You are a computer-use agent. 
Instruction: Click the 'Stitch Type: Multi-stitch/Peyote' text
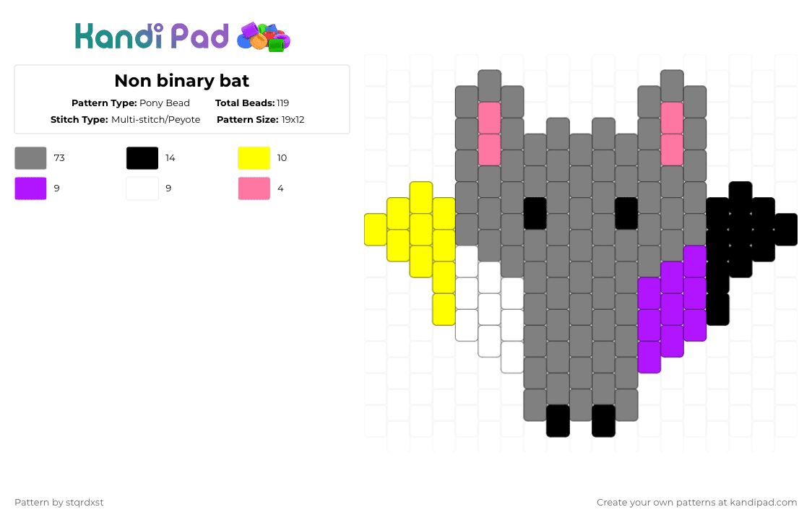(125, 120)
